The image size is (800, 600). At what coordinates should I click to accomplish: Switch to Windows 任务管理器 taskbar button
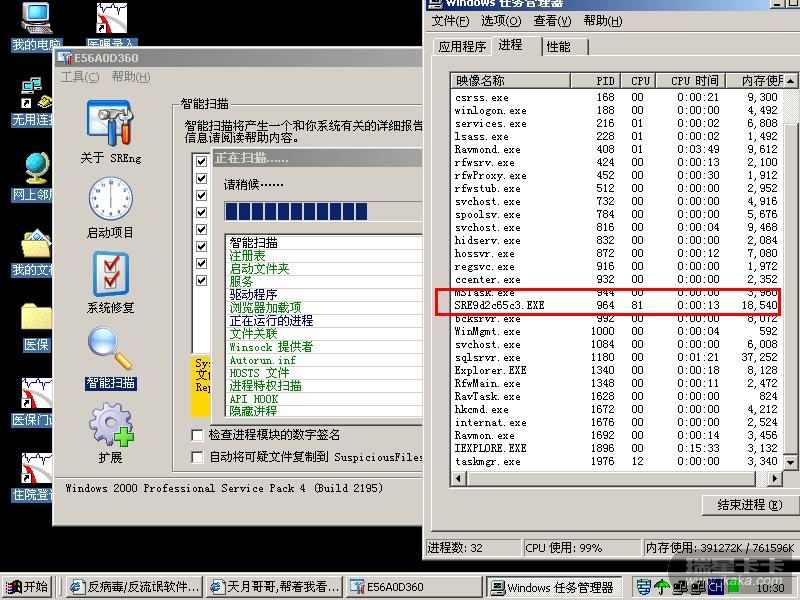coord(554,587)
